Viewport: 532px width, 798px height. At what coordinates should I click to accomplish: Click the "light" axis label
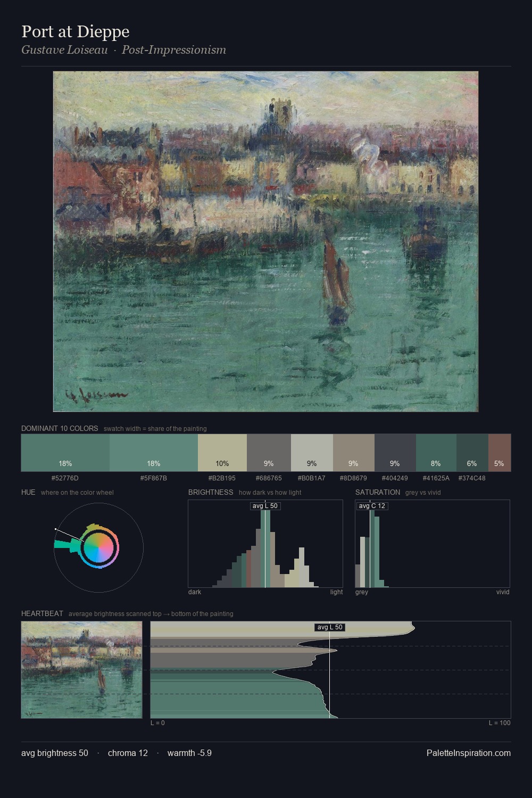coord(337,592)
